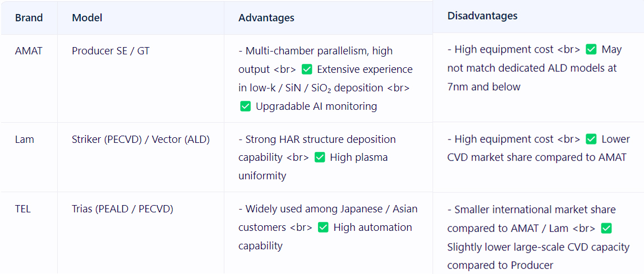Click checkmark before Lower CVD market share
The width and height of the screenshot is (644, 274).
591,139
